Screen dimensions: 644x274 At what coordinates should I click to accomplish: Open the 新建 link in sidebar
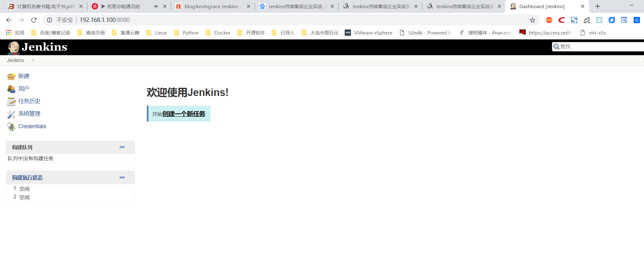point(24,76)
